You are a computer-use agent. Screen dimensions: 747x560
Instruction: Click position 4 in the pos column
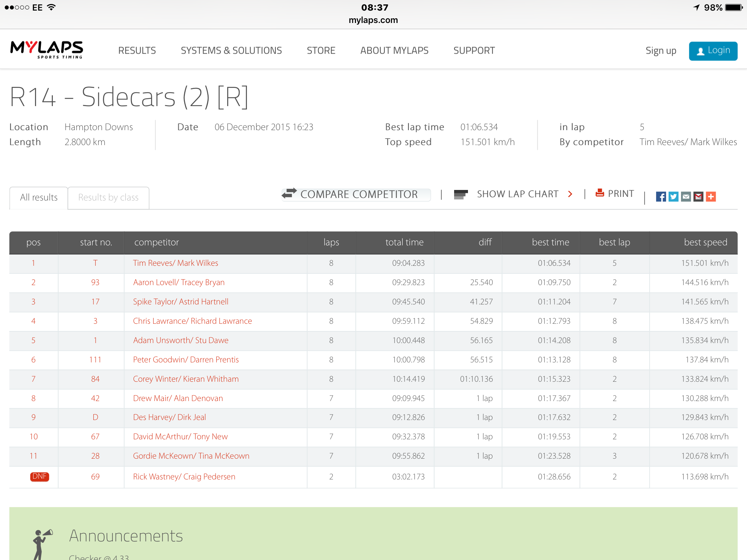[33, 321]
